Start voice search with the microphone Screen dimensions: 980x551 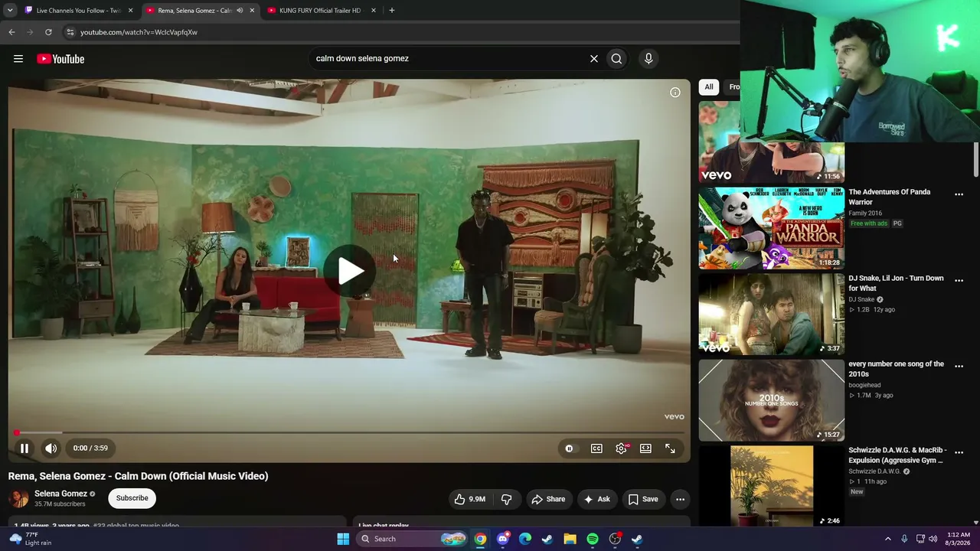pyautogui.click(x=648, y=59)
